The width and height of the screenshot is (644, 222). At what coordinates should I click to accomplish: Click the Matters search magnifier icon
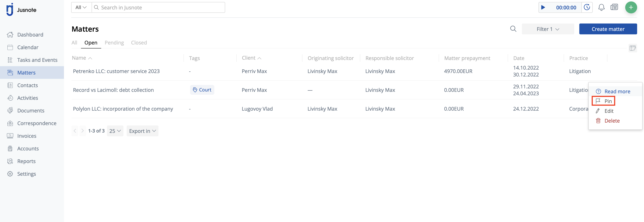point(513,29)
